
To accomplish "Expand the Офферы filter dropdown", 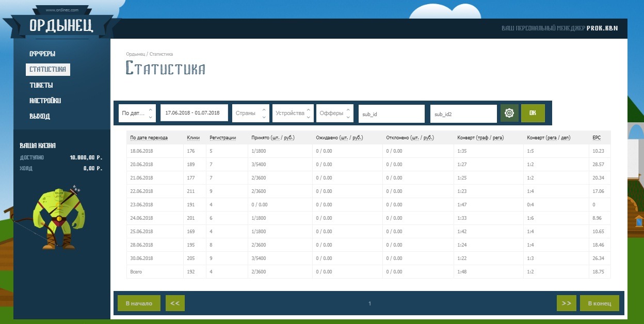I will tap(335, 113).
